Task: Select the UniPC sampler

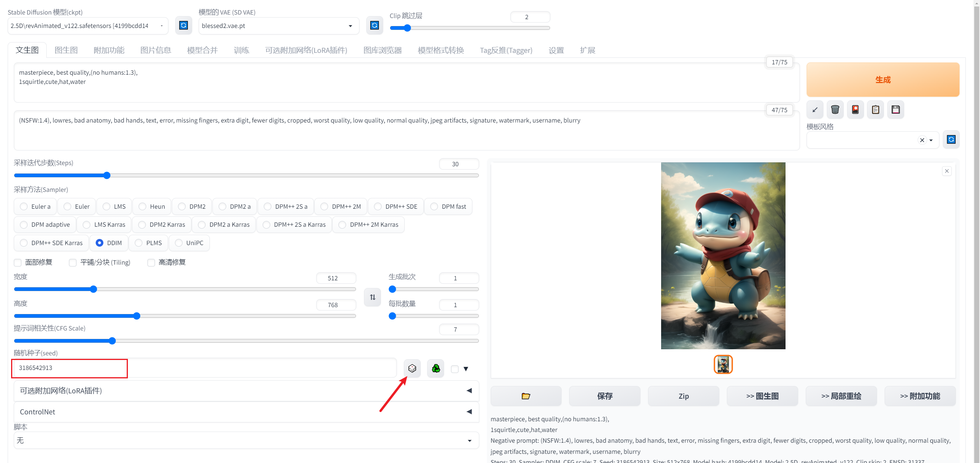Action: 189,243
